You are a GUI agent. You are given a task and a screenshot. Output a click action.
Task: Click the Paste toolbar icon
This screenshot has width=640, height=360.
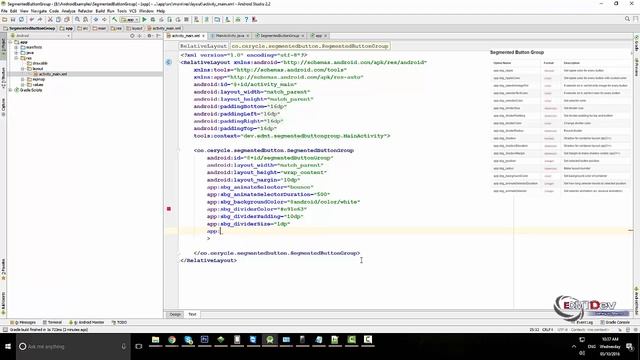[x=67, y=20]
